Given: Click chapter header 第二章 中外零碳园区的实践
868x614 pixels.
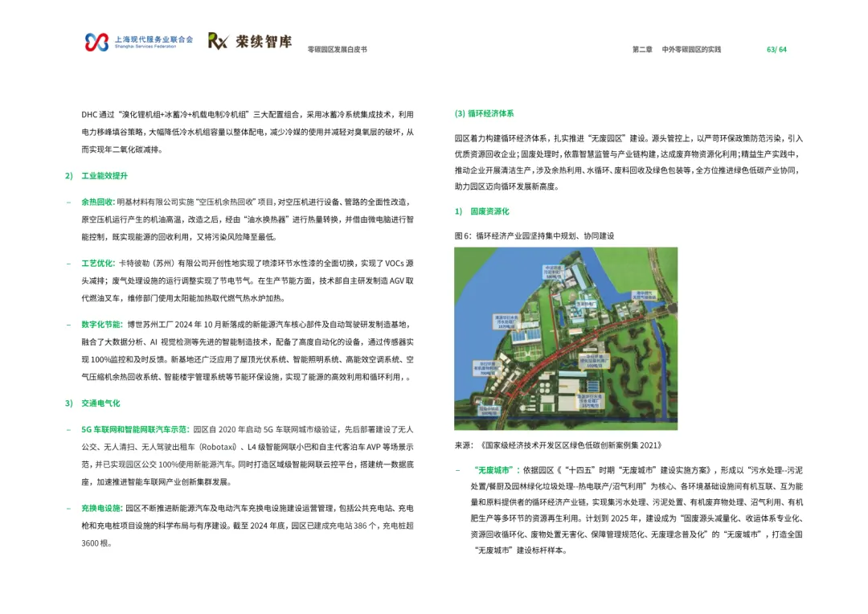Looking at the screenshot, I should (677, 49).
